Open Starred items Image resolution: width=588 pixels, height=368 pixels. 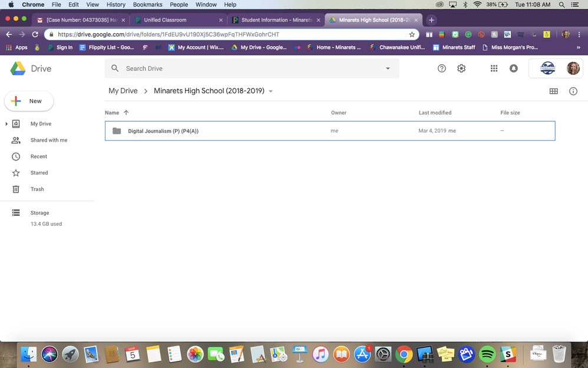(39, 173)
